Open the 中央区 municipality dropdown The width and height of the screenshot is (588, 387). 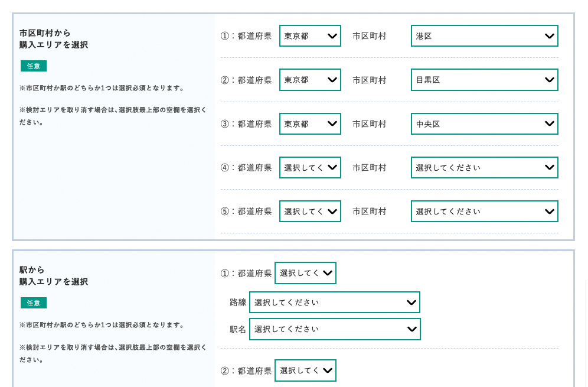pyautogui.click(x=485, y=123)
